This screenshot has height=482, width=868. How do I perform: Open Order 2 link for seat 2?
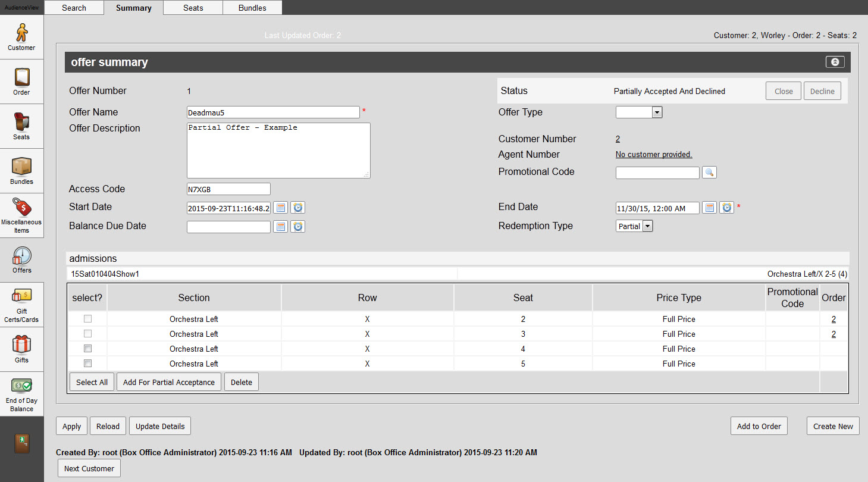click(833, 319)
